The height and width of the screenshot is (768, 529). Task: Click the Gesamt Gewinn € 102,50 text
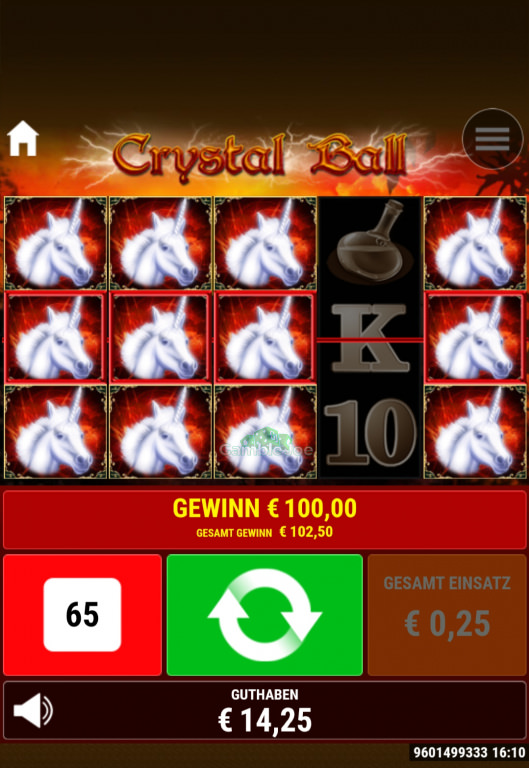coord(264,532)
